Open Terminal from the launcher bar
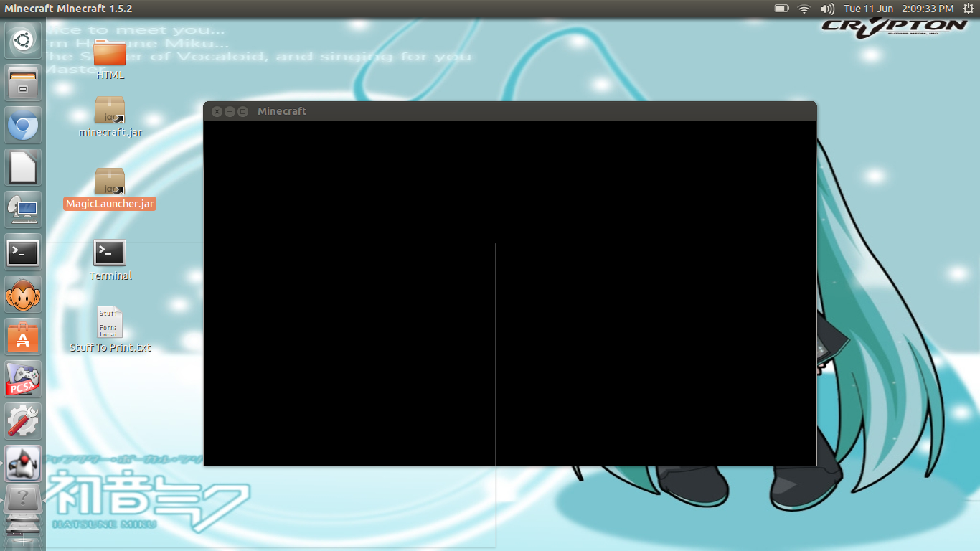Image resolution: width=980 pixels, height=551 pixels. pos(23,253)
